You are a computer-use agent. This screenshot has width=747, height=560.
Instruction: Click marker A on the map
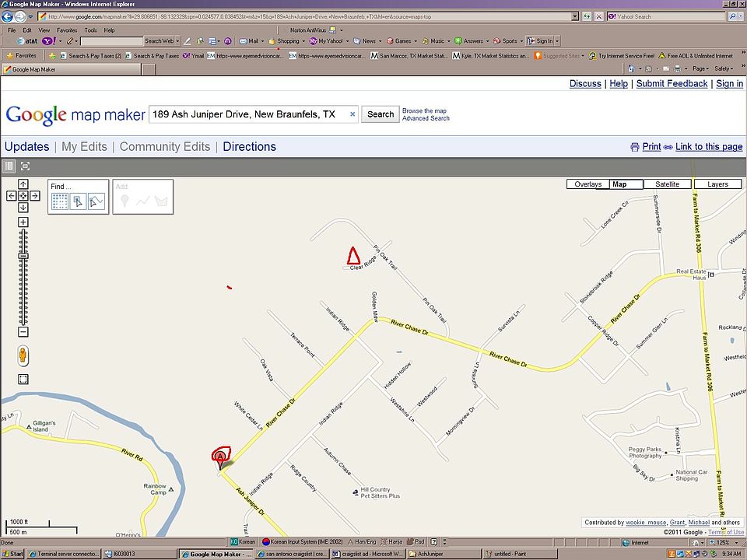(220, 460)
